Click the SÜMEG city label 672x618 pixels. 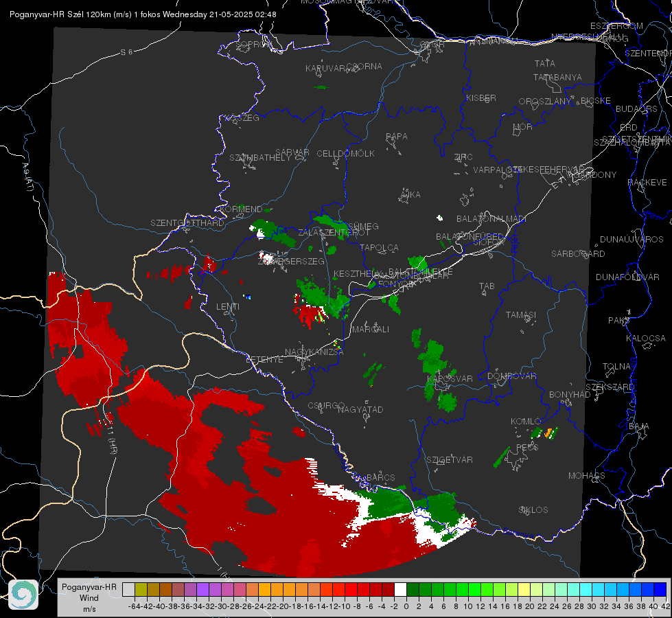[x=363, y=226]
